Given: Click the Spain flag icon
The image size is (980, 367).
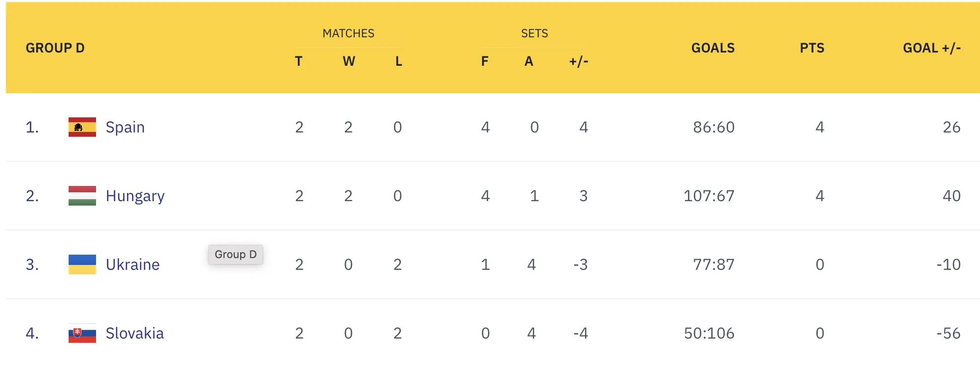Looking at the screenshot, I should tap(82, 127).
